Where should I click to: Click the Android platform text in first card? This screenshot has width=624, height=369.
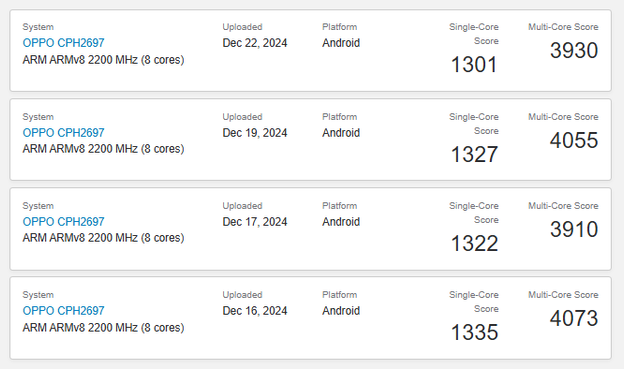point(341,43)
